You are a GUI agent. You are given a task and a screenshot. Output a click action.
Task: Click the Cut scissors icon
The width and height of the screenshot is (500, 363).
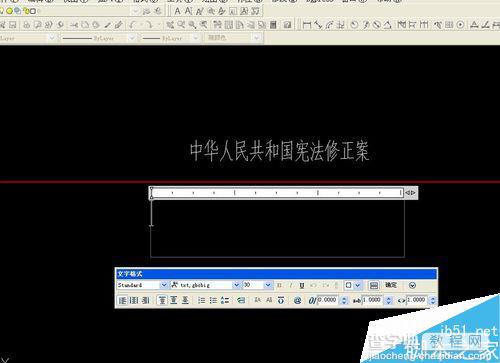tap(74, 25)
